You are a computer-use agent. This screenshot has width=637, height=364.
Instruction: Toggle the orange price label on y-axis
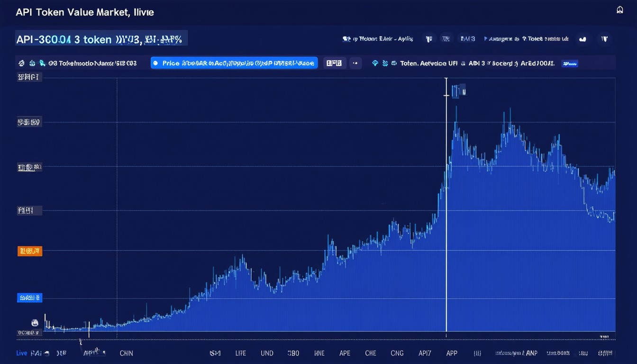pos(29,251)
